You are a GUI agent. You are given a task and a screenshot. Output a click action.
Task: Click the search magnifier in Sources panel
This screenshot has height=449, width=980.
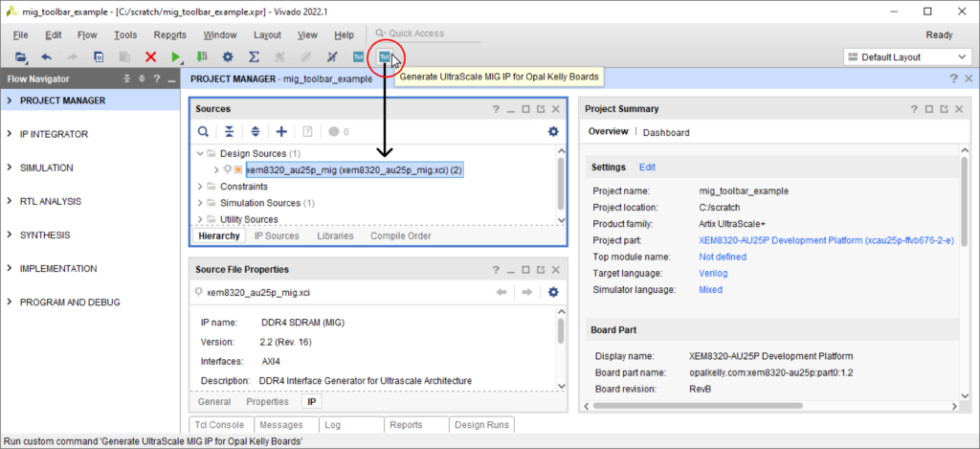pos(204,131)
